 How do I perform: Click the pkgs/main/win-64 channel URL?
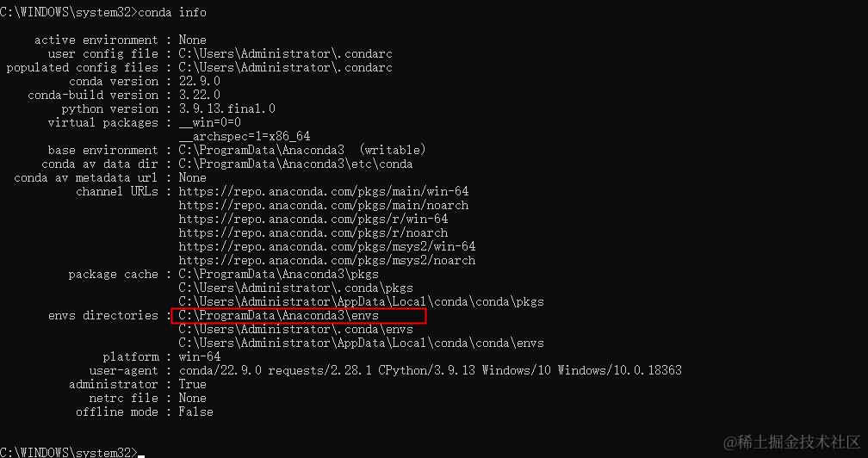click(x=324, y=191)
